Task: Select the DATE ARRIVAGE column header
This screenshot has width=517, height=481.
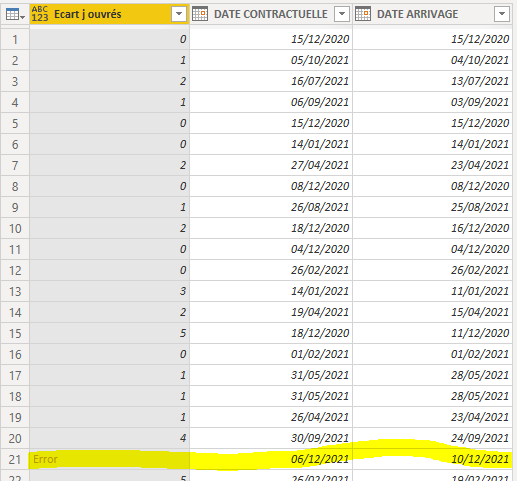Action: pyautogui.click(x=432, y=14)
